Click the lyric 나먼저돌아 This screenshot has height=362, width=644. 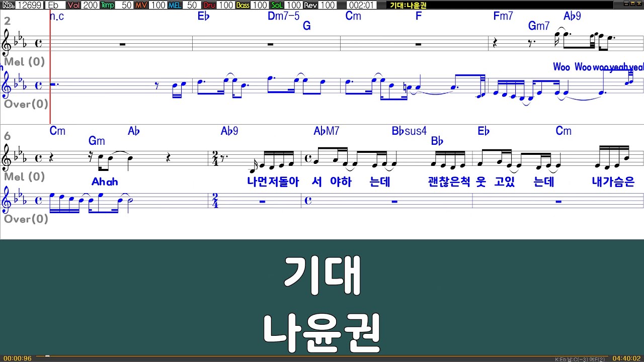273,182
